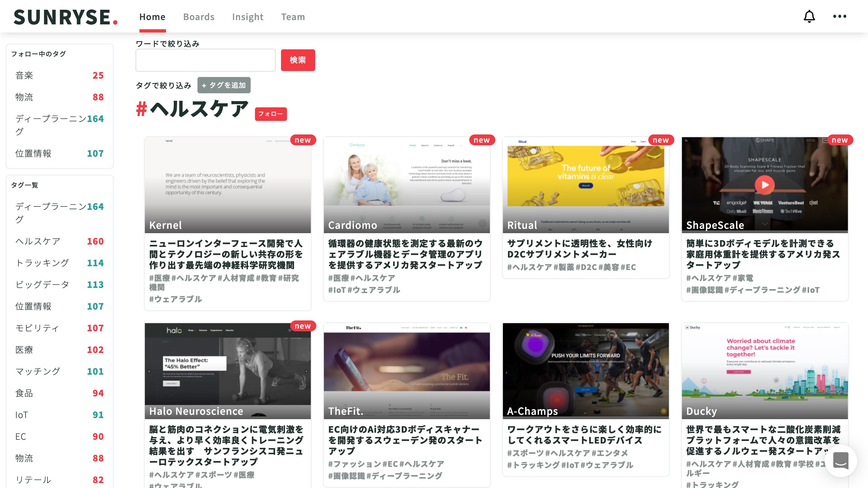Click #スポーツ tag on A-Champs card

(525, 453)
